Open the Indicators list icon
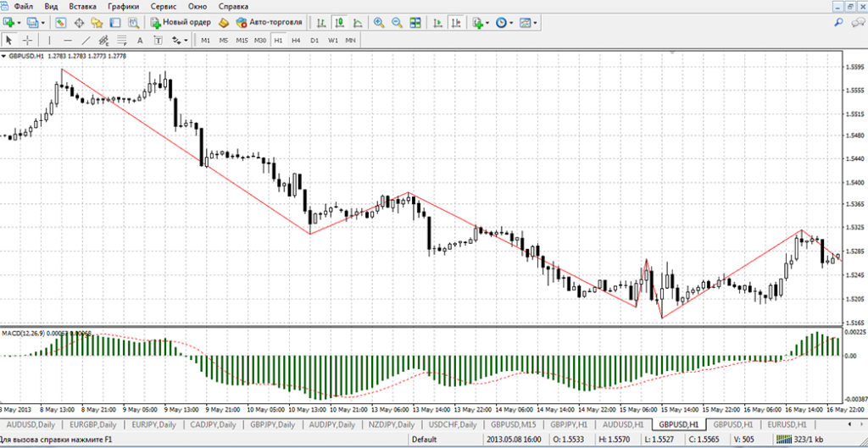Image resolution: width=868 pixels, height=448 pixels. 477,23
